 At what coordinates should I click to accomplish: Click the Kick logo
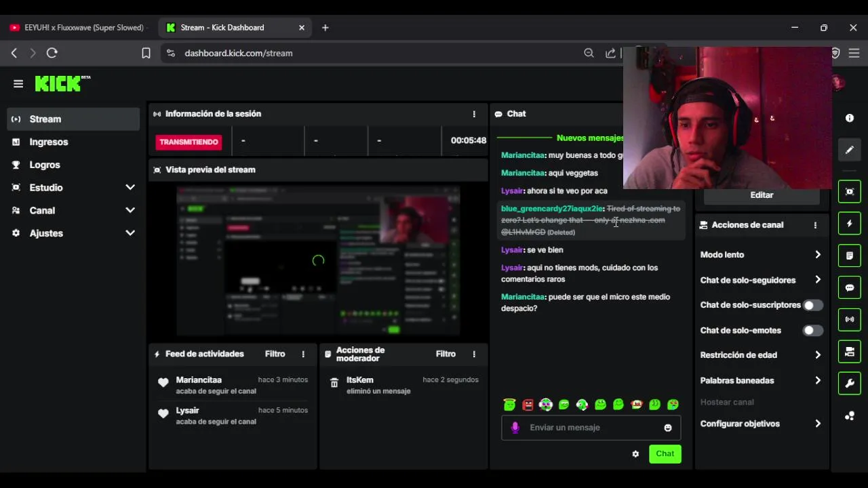coord(62,83)
